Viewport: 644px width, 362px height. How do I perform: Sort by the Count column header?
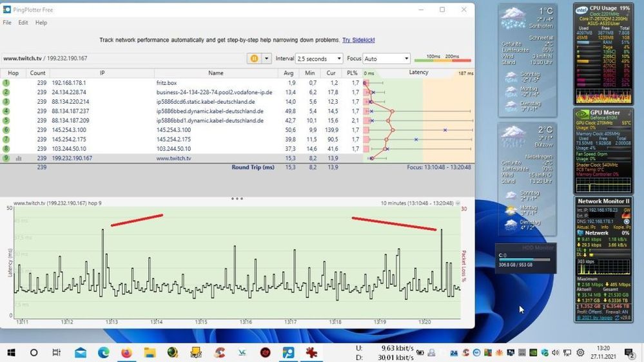[x=37, y=73]
